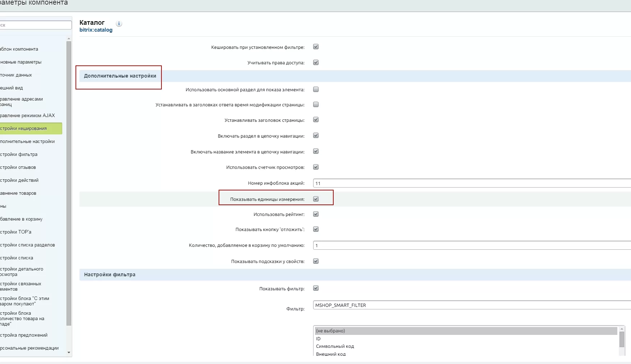Select 'ID' option in the listbox
This screenshot has width=631, height=364.
(x=466, y=339)
